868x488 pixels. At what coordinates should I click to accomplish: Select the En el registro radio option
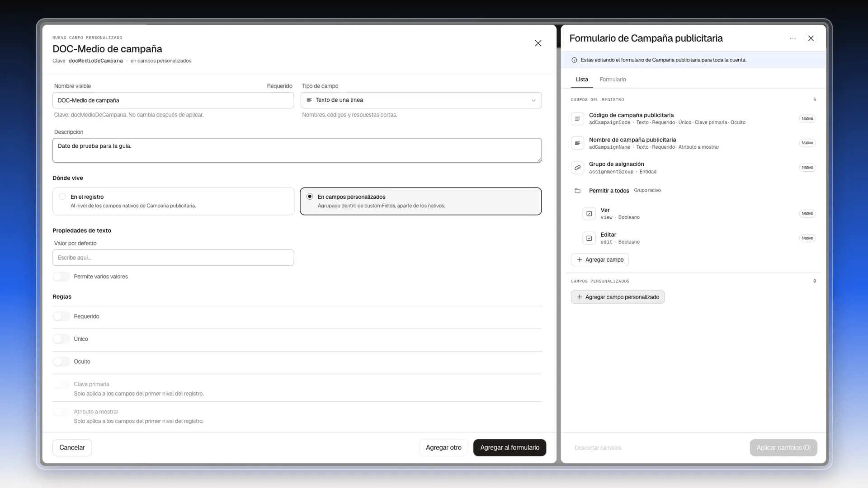(x=174, y=201)
